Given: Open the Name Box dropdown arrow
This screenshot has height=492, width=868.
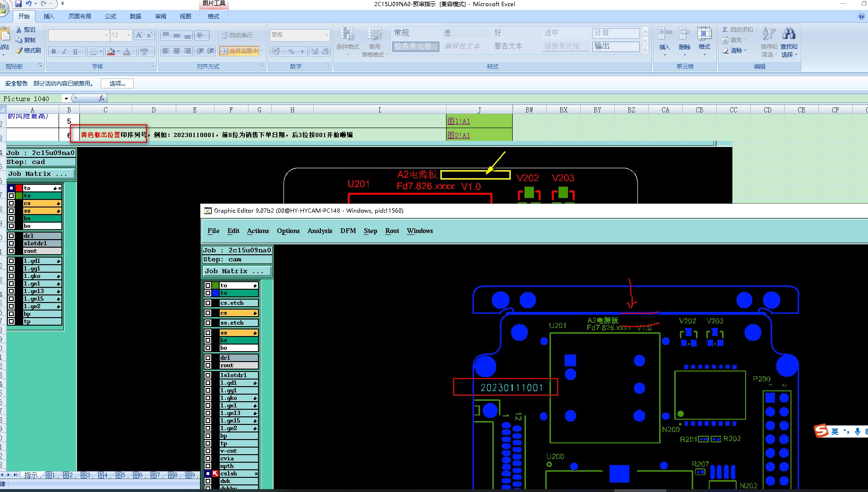Looking at the screenshot, I should point(66,99).
